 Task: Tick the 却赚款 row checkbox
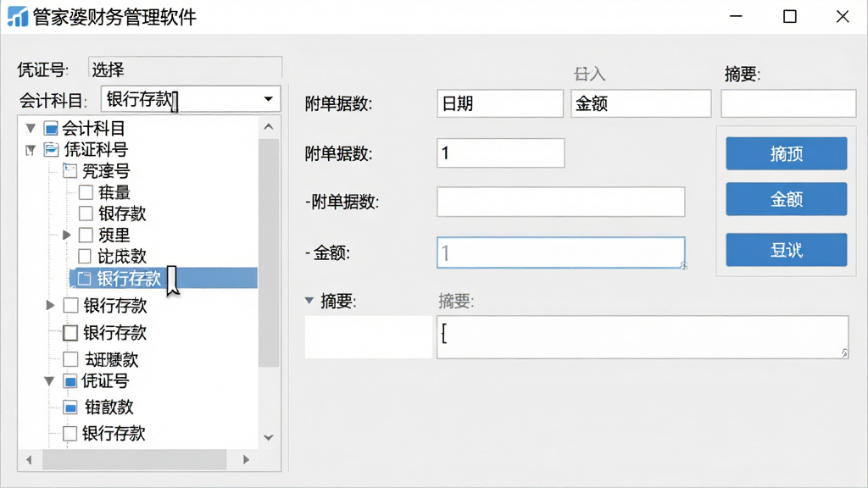tap(70, 359)
